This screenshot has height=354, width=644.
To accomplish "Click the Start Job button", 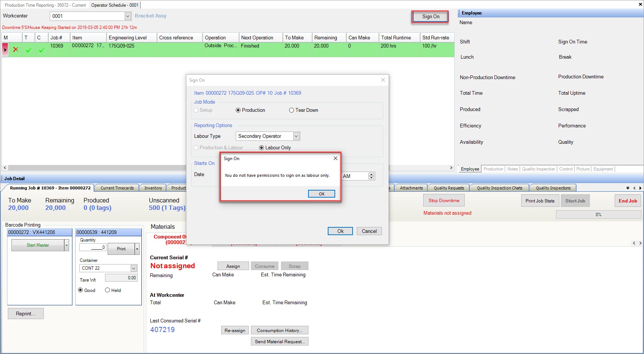I will click(575, 201).
